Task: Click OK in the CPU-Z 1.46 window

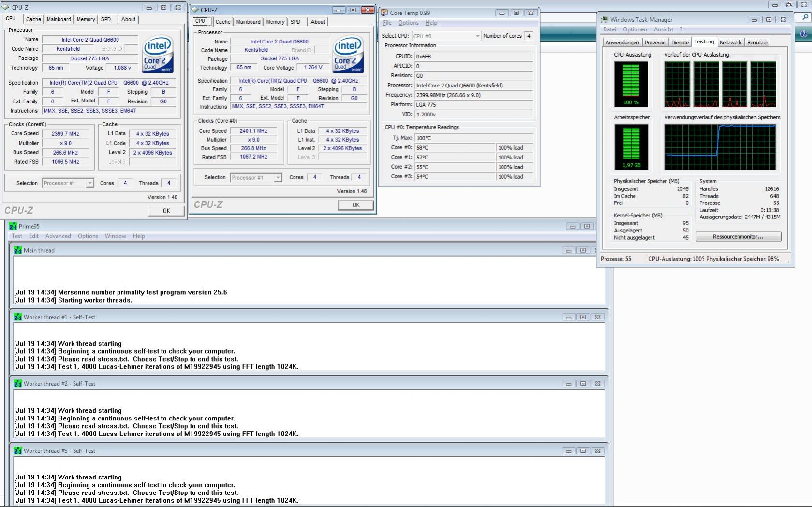Action: pos(356,205)
